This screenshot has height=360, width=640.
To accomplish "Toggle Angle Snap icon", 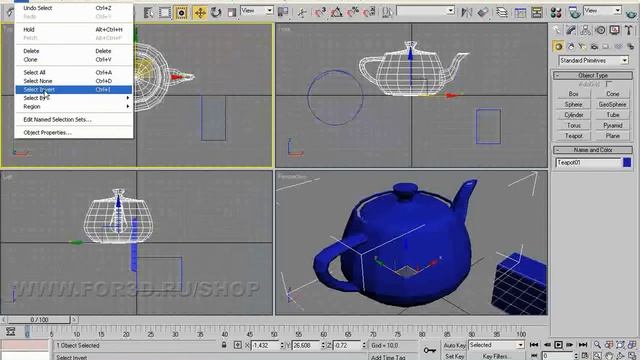I will [x=336, y=13].
